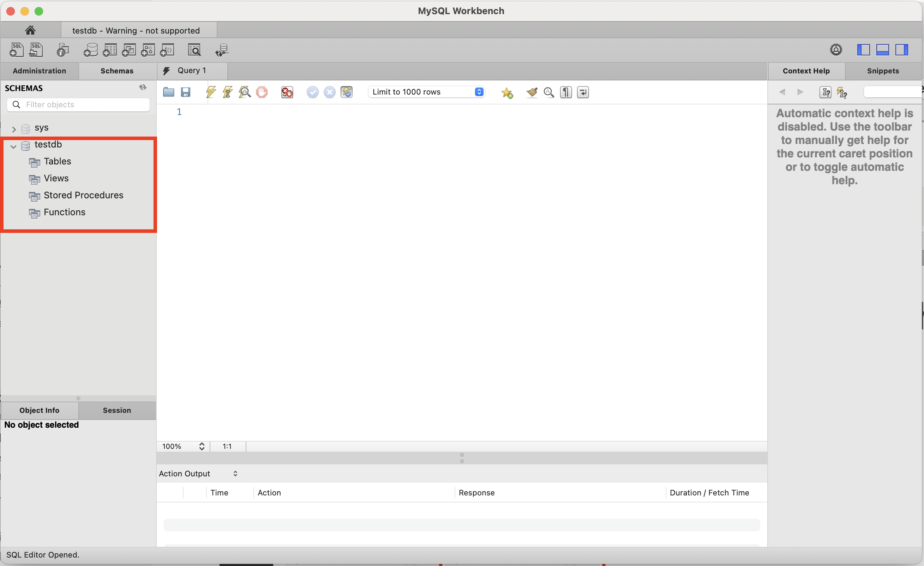Switch to the Snippets tab

883,71
